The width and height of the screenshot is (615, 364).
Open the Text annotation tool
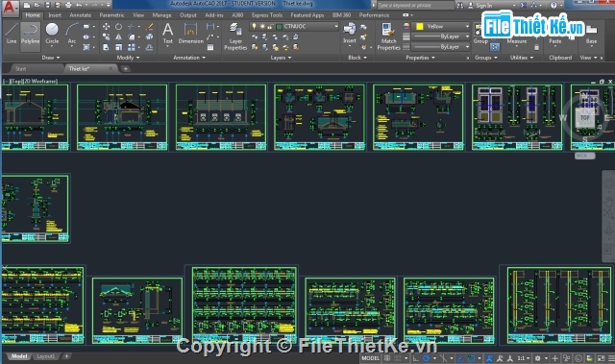167,33
